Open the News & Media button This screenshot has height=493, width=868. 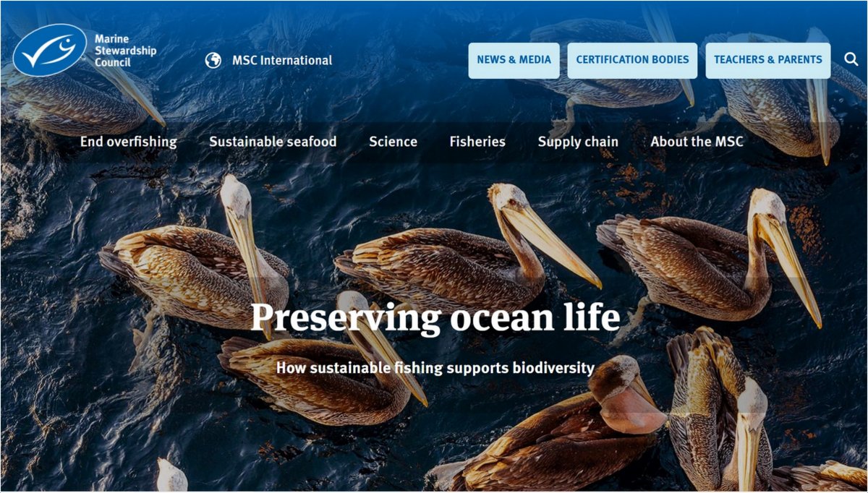[514, 60]
